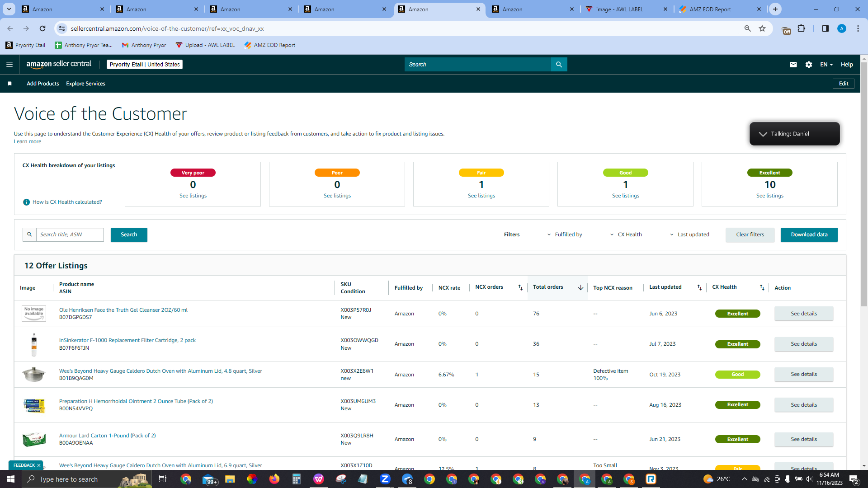This screenshot has width=868, height=488.
Task: Sort by NCX orders column arrows
Action: [520, 287]
